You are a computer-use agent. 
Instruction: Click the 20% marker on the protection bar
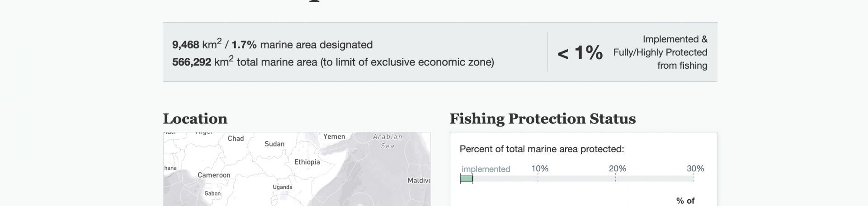(617, 169)
